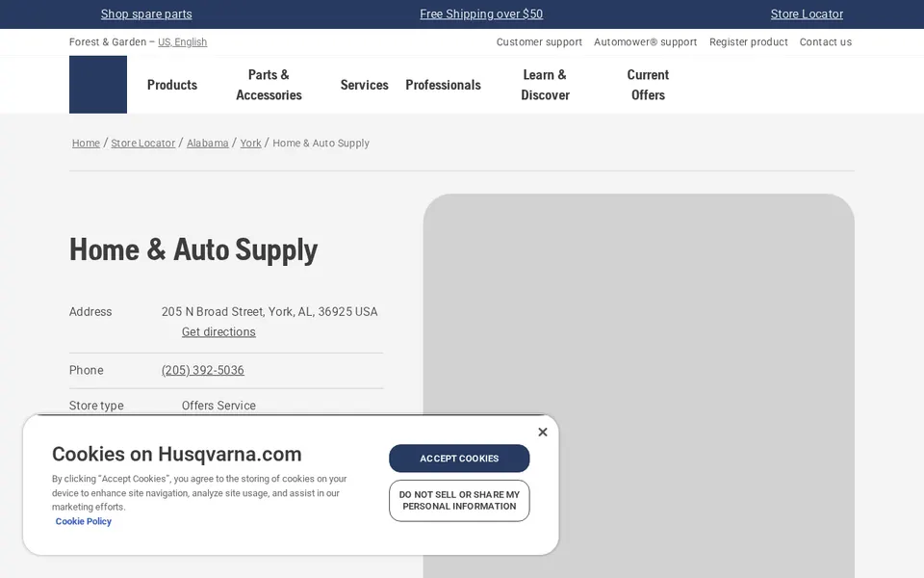
Task: Click the Home & Auto Supply breadcrumb text
Action: (x=321, y=143)
